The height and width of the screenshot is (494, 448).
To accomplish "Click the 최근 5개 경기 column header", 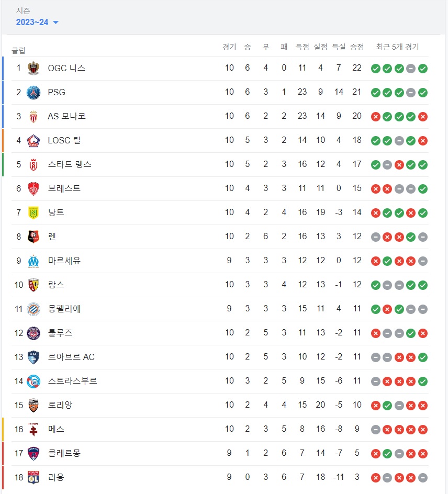I will click(398, 47).
